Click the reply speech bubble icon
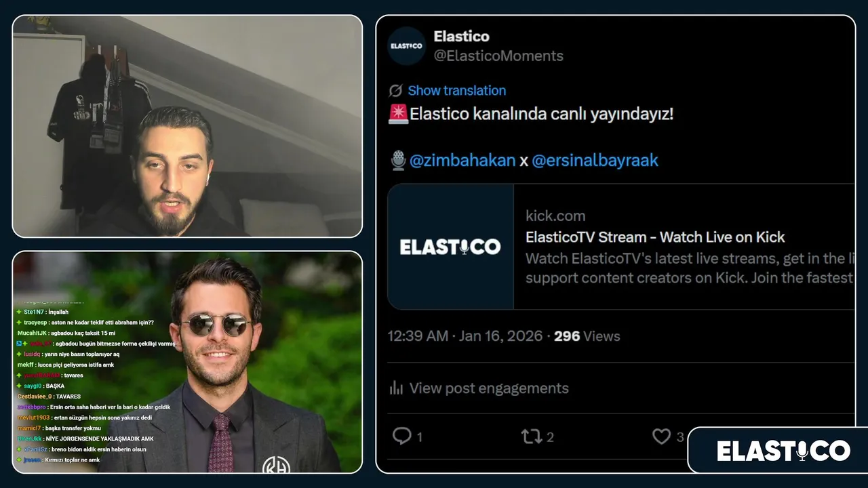The image size is (868, 488). (402, 436)
